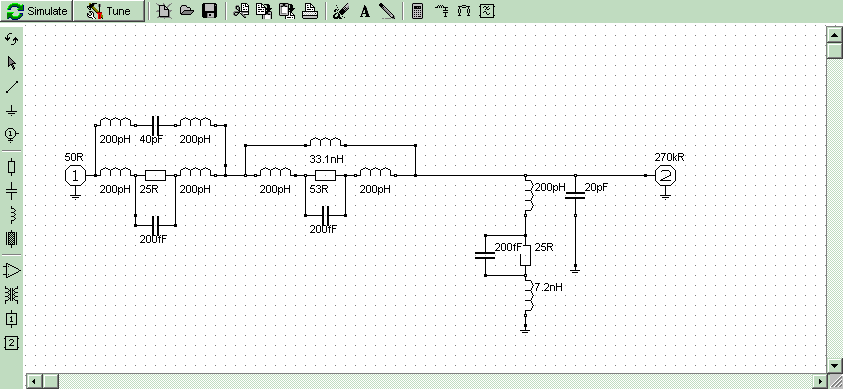Open the Tune tool
843x389 pixels.
(x=109, y=11)
